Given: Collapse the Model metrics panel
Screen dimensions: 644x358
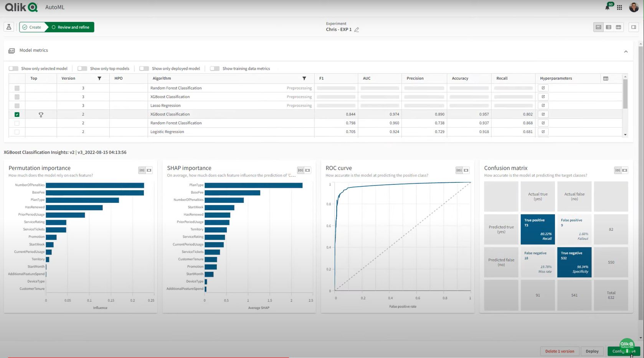Looking at the screenshot, I should (626, 51).
